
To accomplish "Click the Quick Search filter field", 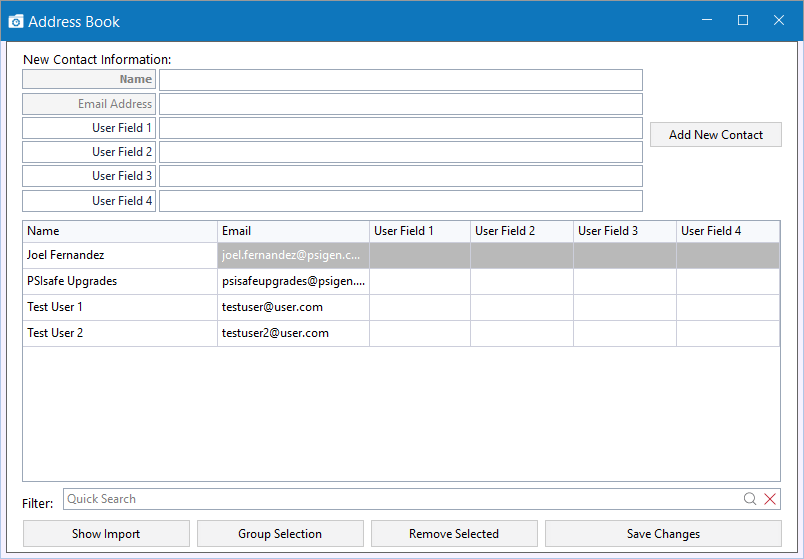I will coord(403,499).
